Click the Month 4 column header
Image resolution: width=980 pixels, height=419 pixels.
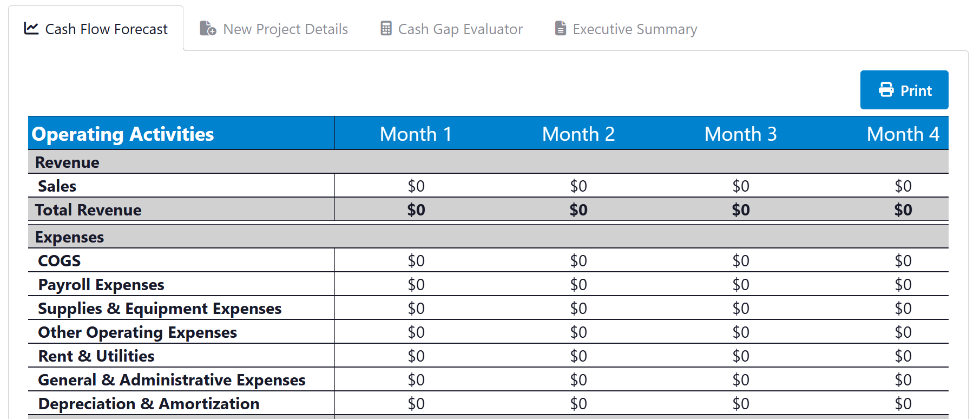(903, 134)
